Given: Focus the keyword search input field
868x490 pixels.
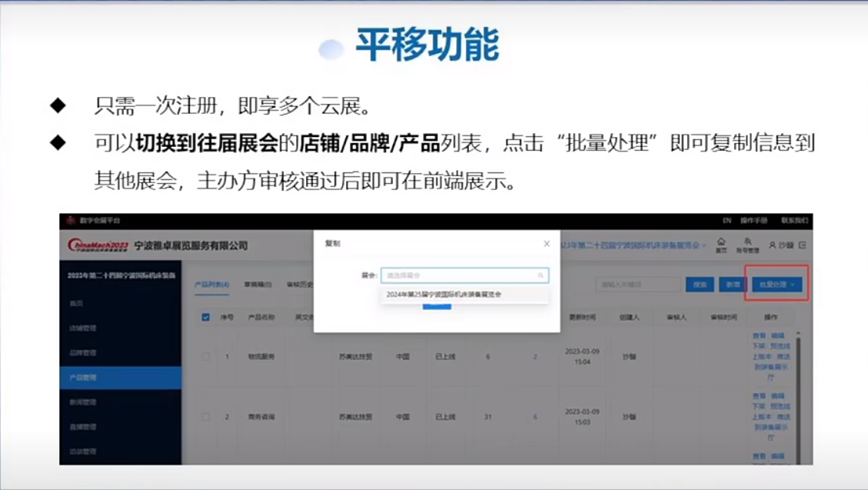Looking at the screenshot, I should (x=638, y=284).
